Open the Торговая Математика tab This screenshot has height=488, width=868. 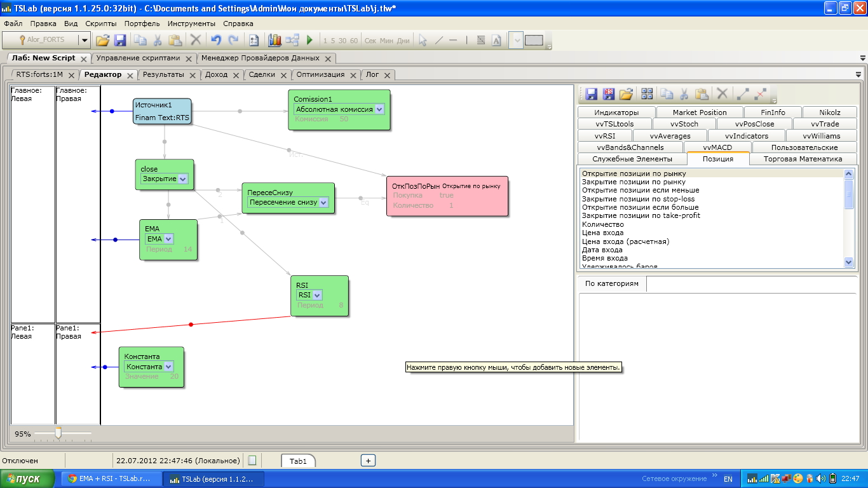pos(803,159)
